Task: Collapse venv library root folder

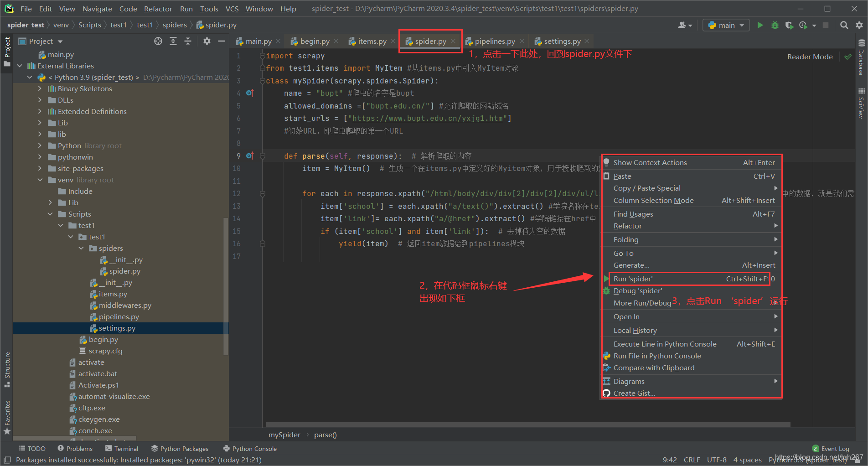Action: tap(40, 180)
